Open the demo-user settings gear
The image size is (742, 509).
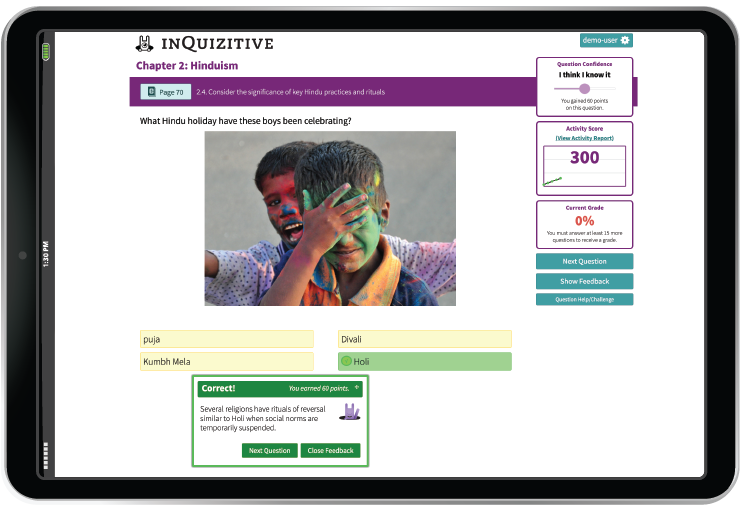pyautogui.click(x=625, y=40)
